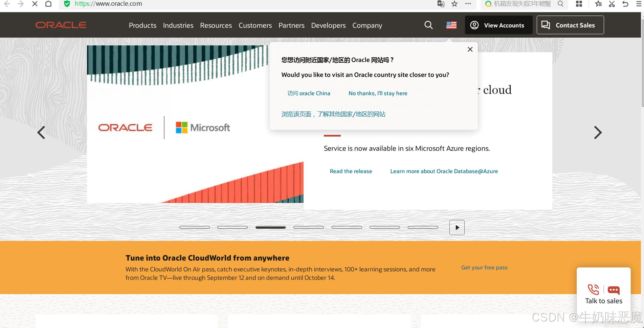644x328 pixels.
Task: Click the phone icon in sales widget
Action: 593,290
